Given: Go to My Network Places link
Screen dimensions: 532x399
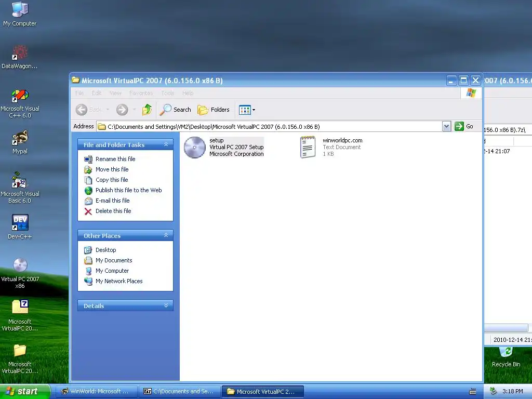Looking at the screenshot, I should click(x=119, y=281).
